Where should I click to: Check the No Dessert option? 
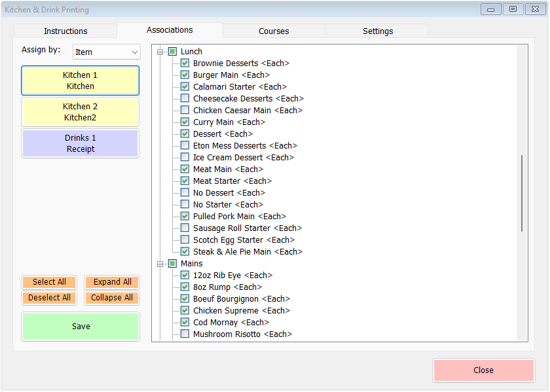click(x=185, y=192)
